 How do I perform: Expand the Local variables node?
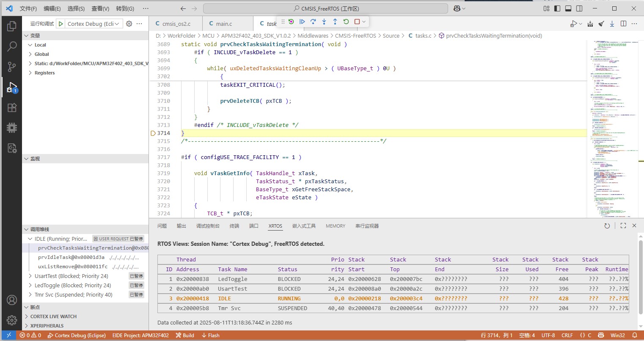30,45
